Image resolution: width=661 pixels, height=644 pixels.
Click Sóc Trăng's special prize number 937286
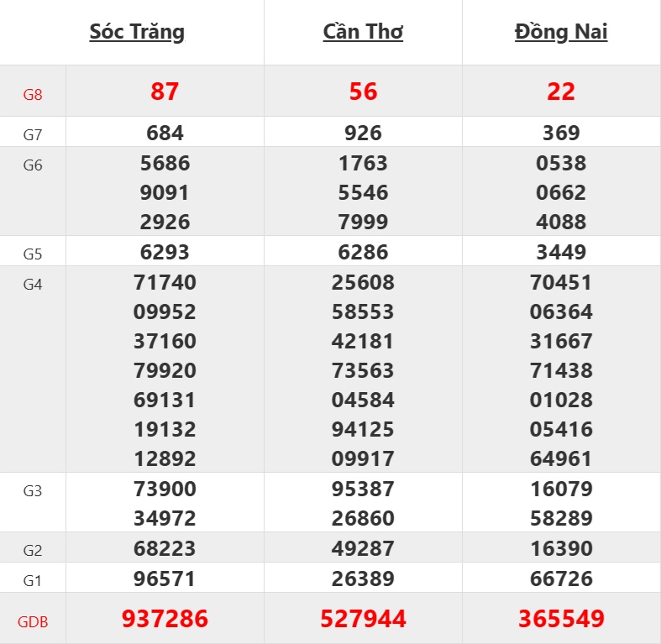(165, 620)
